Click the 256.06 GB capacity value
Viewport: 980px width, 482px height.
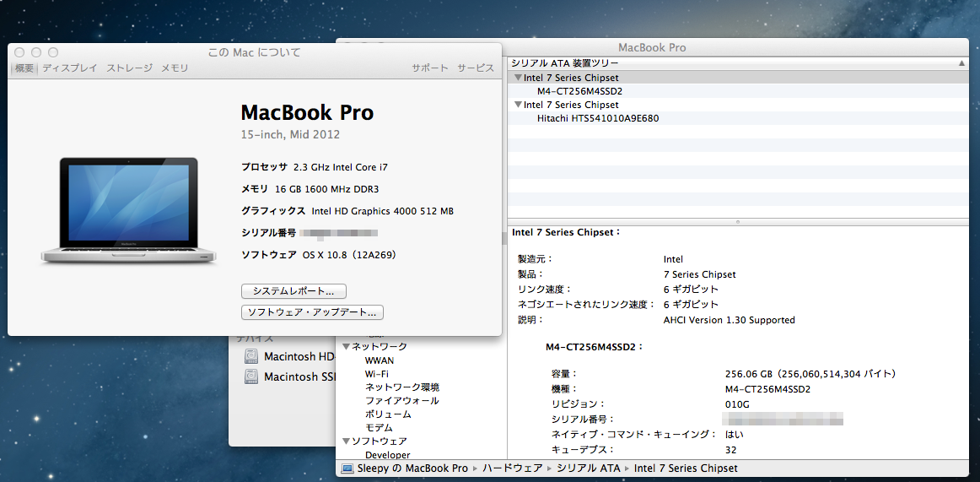(810, 374)
